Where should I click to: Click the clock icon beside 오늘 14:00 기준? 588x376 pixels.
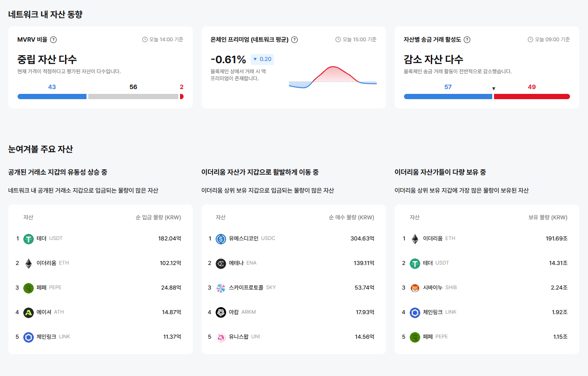click(145, 39)
